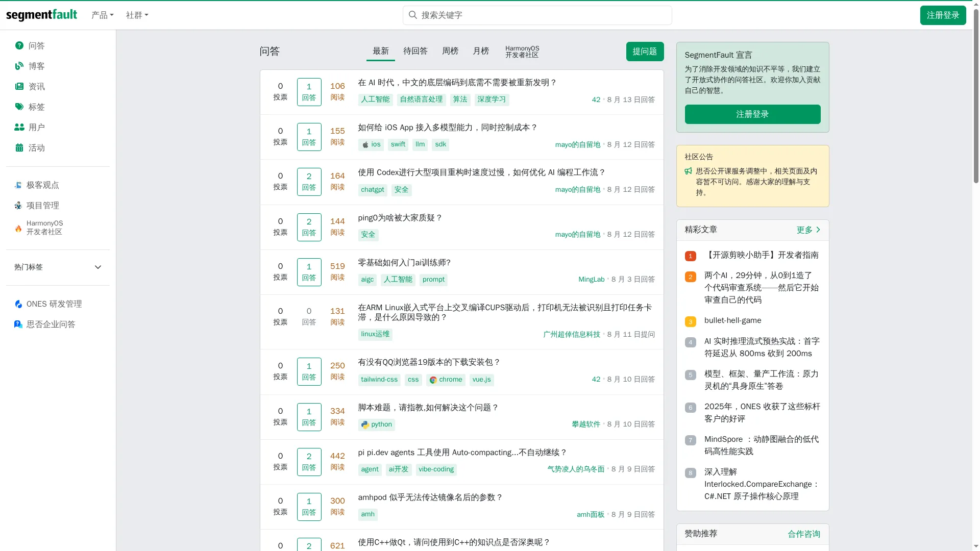
Task: Switch to the 待回答 tab
Action: pyautogui.click(x=415, y=51)
